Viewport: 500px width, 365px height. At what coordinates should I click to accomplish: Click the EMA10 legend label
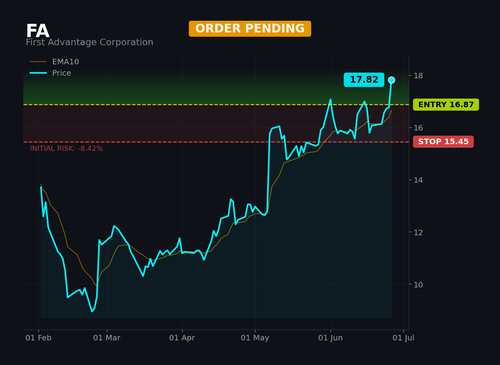point(66,62)
